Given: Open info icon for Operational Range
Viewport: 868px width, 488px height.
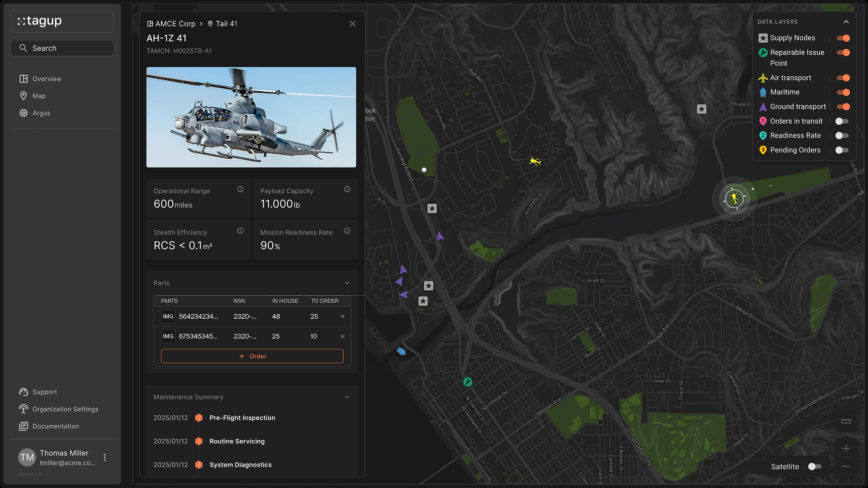Looking at the screenshot, I should 240,189.
